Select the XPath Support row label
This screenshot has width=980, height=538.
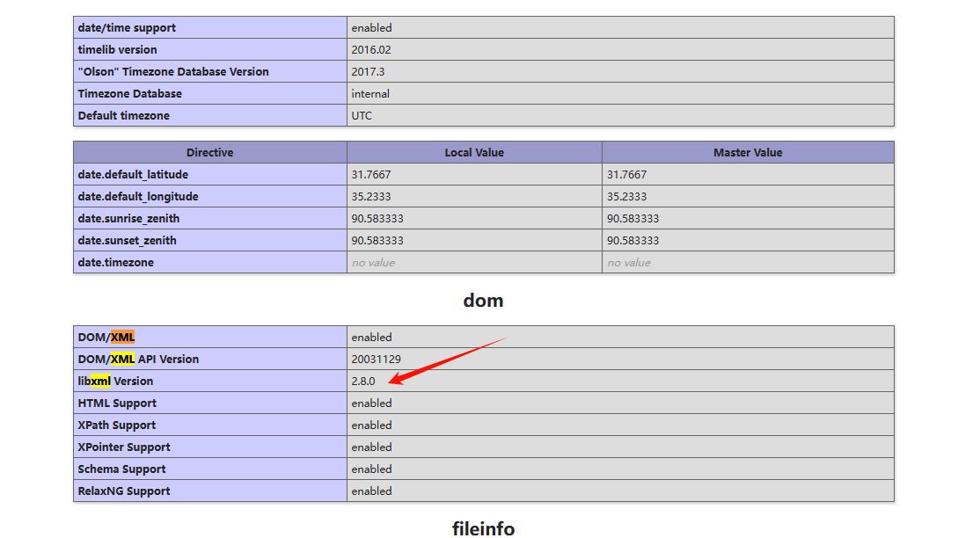point(115,425)
